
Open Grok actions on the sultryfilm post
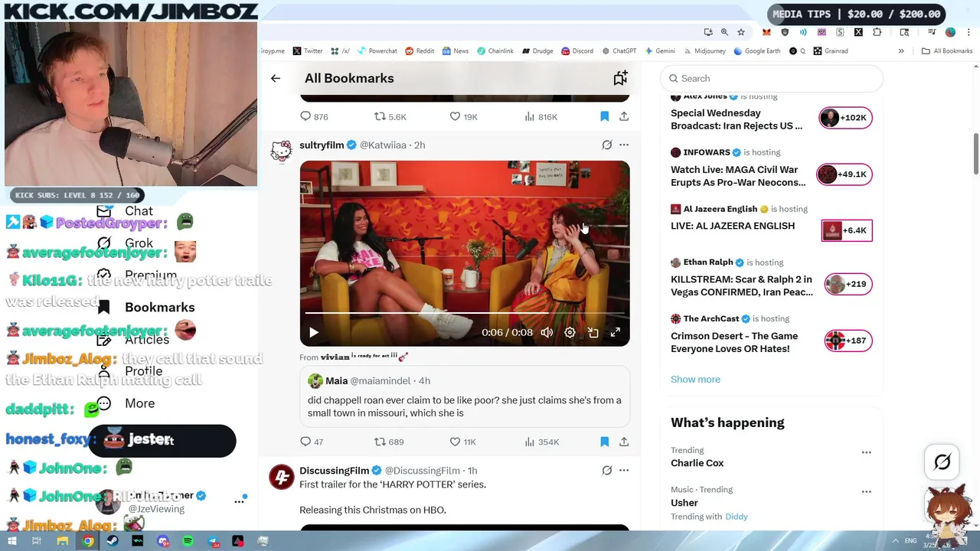(606, 145)
